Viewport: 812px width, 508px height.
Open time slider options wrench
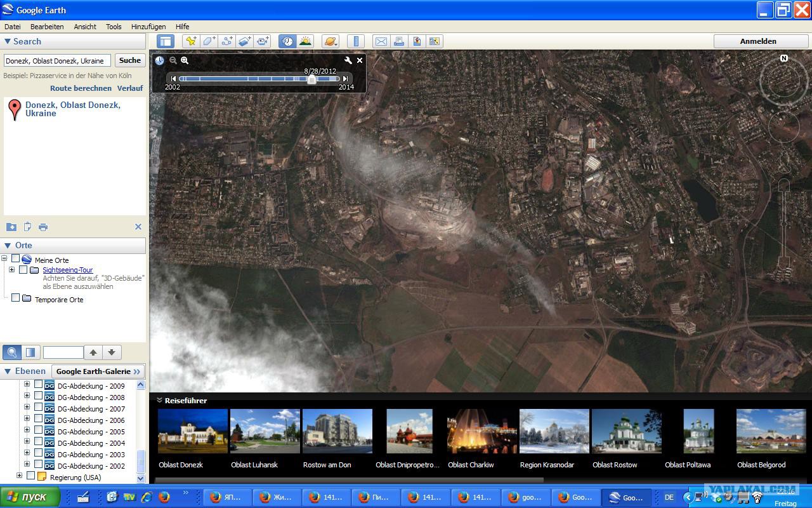click(348, 60)
